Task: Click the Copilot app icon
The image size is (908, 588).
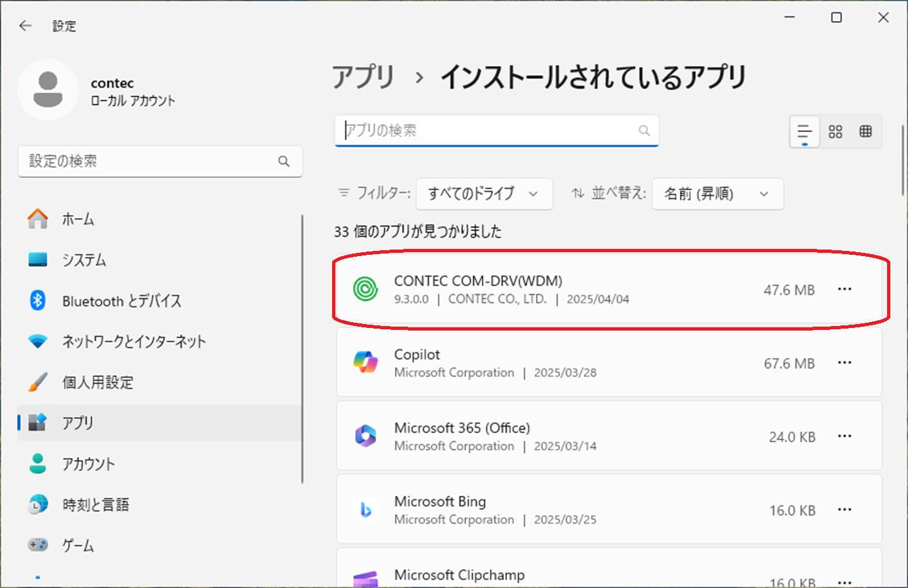Action: coord(365,362)
